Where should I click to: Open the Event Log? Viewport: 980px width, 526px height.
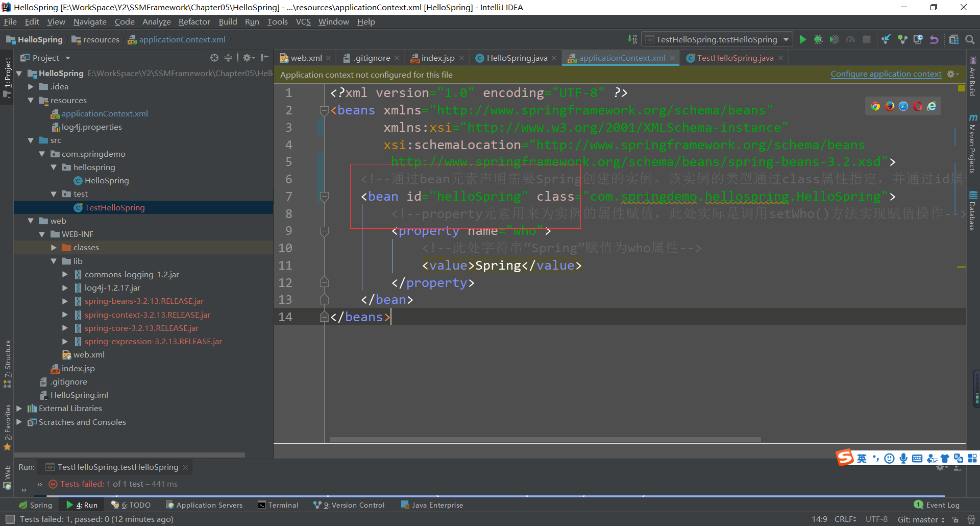point(937,505)
